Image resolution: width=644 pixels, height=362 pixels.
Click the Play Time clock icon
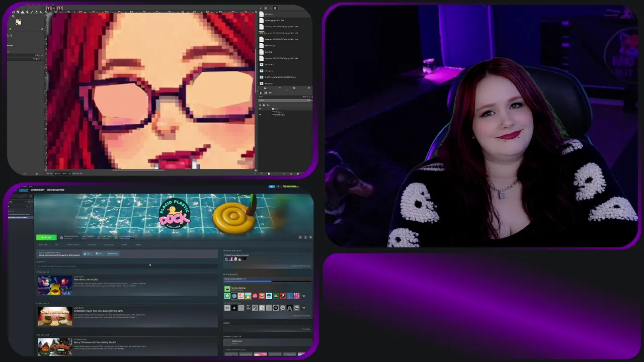coord(99,237)
